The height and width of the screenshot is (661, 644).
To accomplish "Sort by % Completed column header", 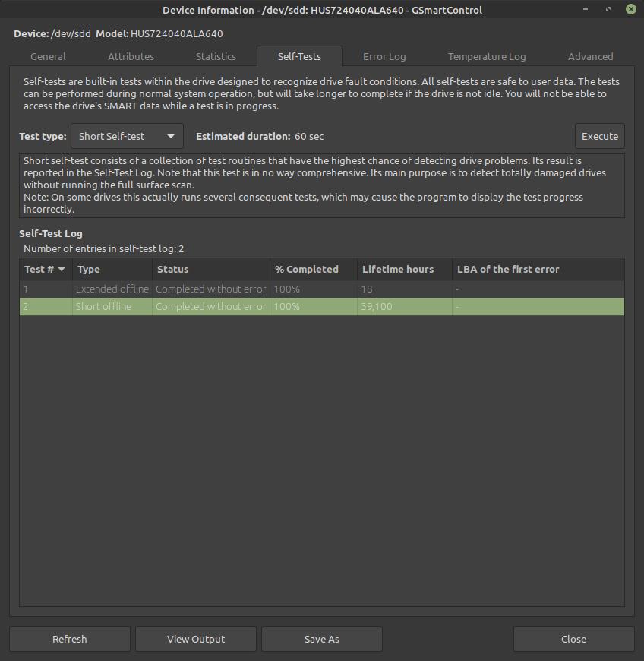I will [313, 270].
